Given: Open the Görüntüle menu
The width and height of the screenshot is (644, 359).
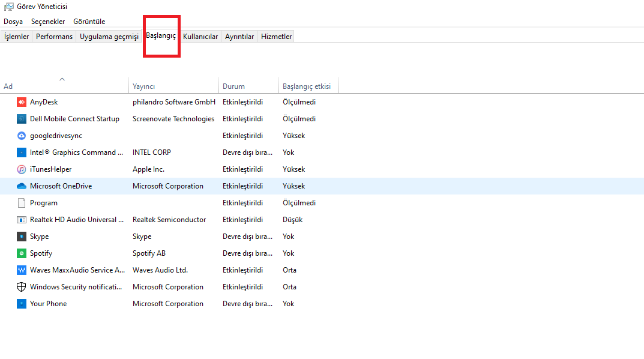Looking at the screenshot, I should tap(89, 22).
